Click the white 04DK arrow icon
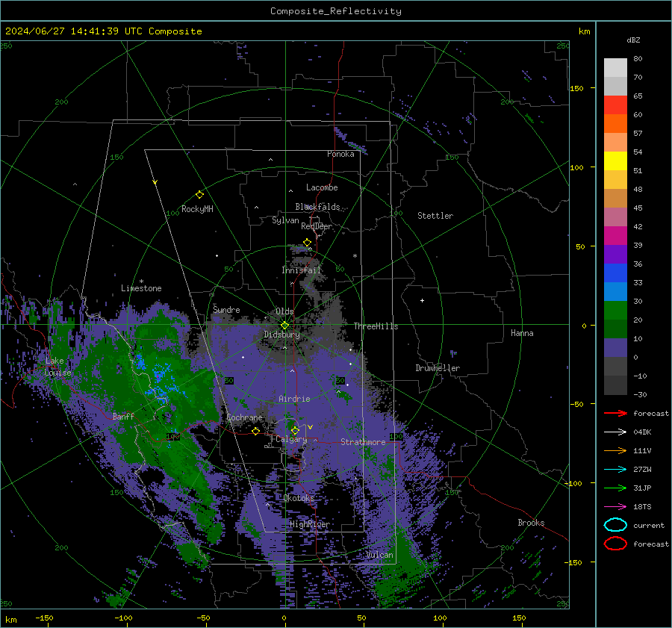Viewport: 672px width, 628px height. coord(615,432)
